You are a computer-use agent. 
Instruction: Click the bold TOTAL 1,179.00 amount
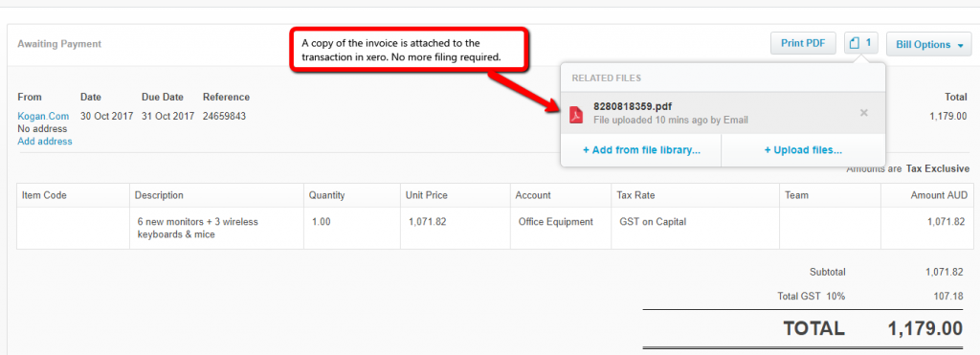coord(925,329)
